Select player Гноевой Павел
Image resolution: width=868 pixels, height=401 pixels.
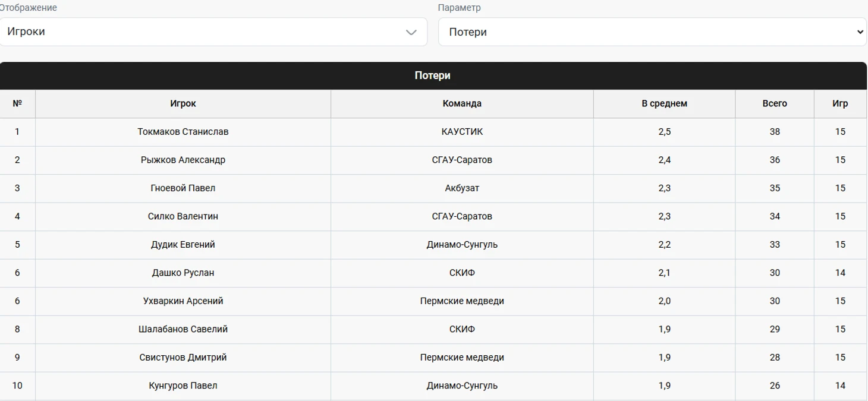183,188
